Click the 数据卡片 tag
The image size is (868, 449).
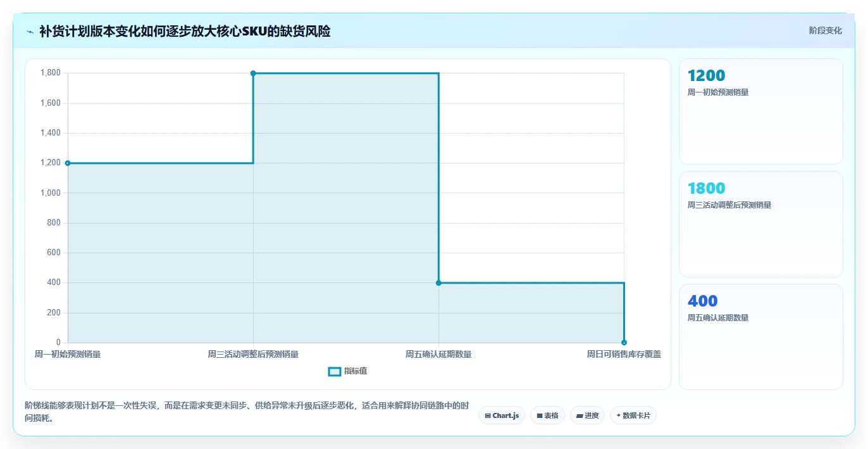[x=633, y=415]
